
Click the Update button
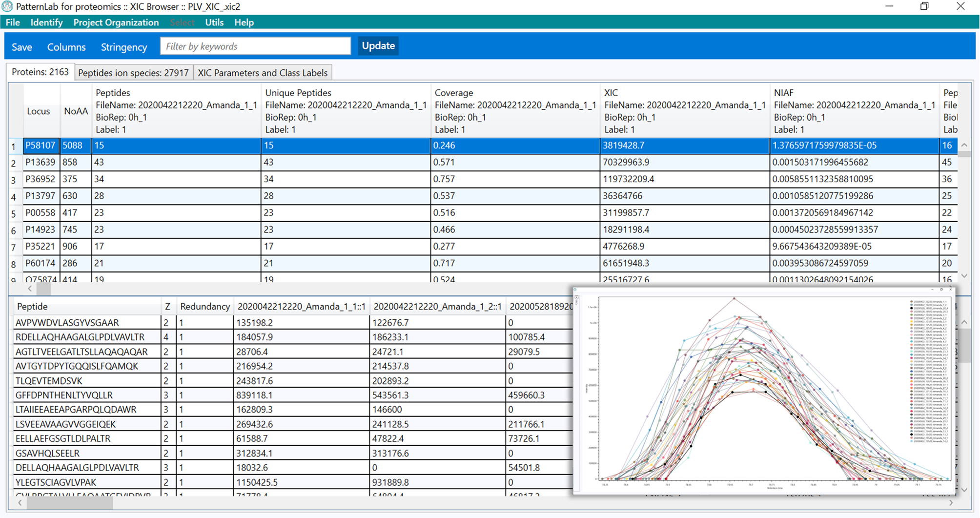click(378, 45)
